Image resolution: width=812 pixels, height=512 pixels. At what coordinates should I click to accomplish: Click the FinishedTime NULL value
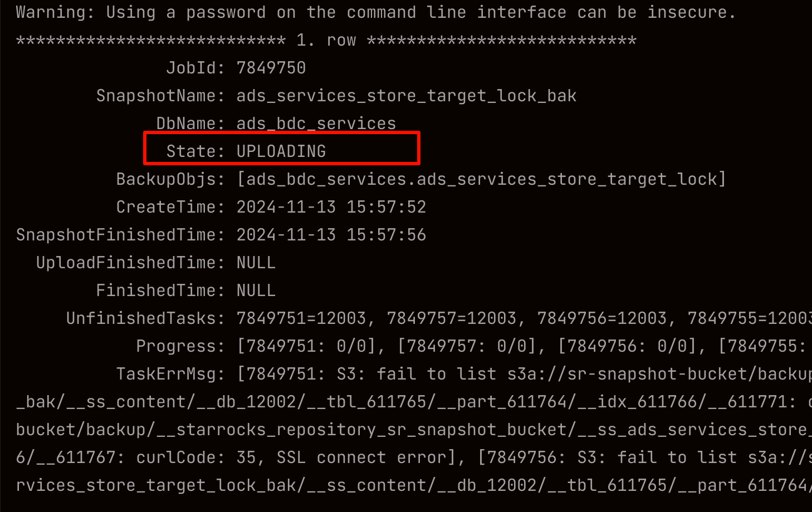pyautogui.click(x=256, y=291)
